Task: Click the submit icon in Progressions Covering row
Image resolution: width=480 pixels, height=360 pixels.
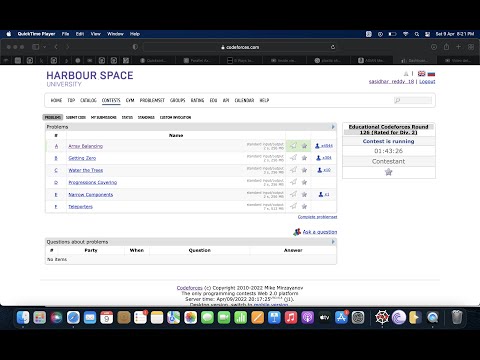Action: pos(293,182)
